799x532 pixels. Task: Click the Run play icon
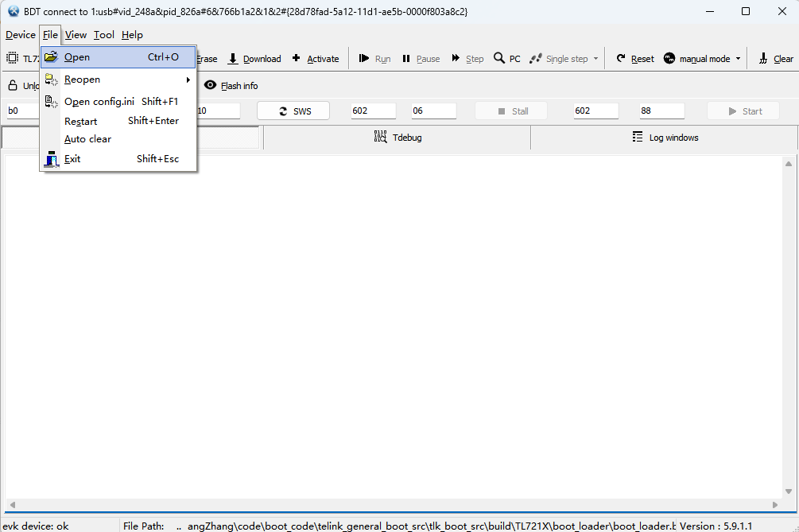(364, 58)
